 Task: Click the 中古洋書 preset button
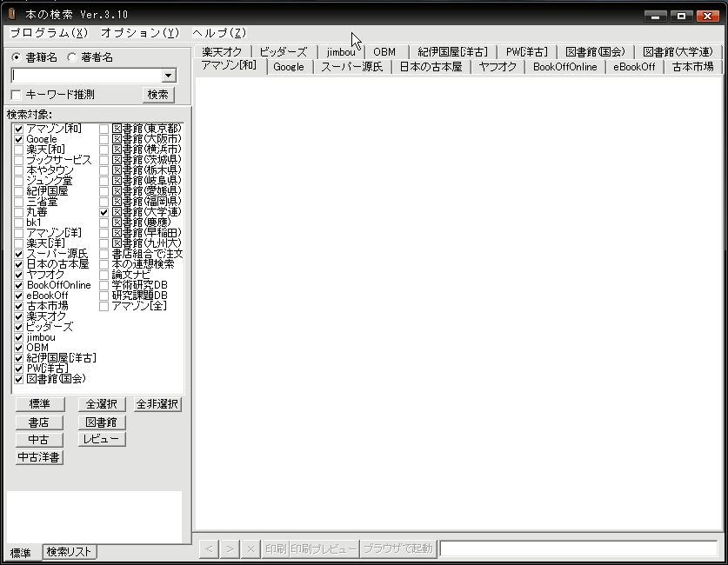click(x=39, y=457)
